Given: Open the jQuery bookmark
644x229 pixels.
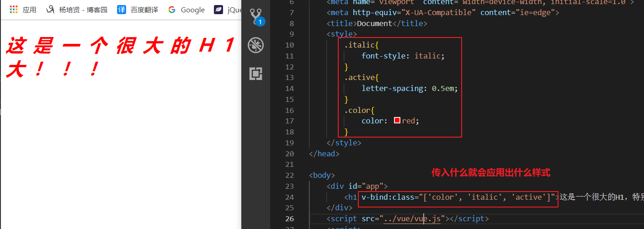Looking at the screenshot, I should [x=228, y=10].
